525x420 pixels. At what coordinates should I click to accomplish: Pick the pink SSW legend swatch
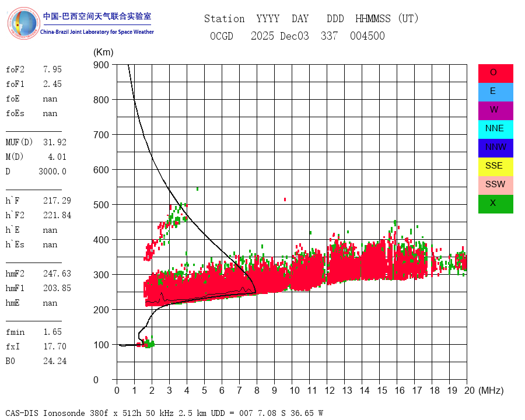coord(495,185)
